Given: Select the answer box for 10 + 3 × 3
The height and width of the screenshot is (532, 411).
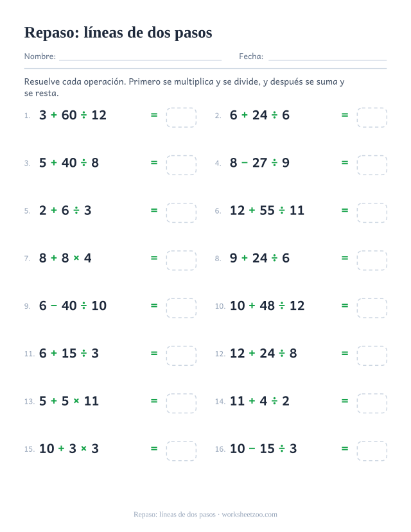Looking at the screenshot, I should click(x=181, y=451).
